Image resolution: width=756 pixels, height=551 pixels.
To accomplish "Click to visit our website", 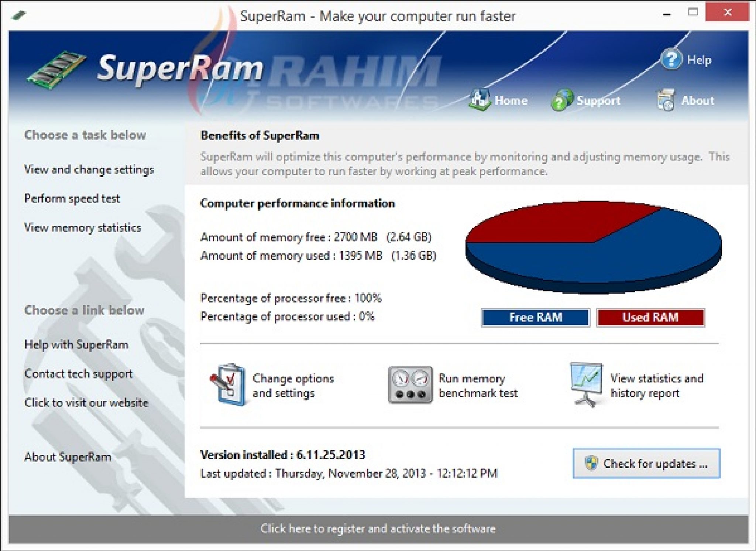I will [x=86, y=403].
